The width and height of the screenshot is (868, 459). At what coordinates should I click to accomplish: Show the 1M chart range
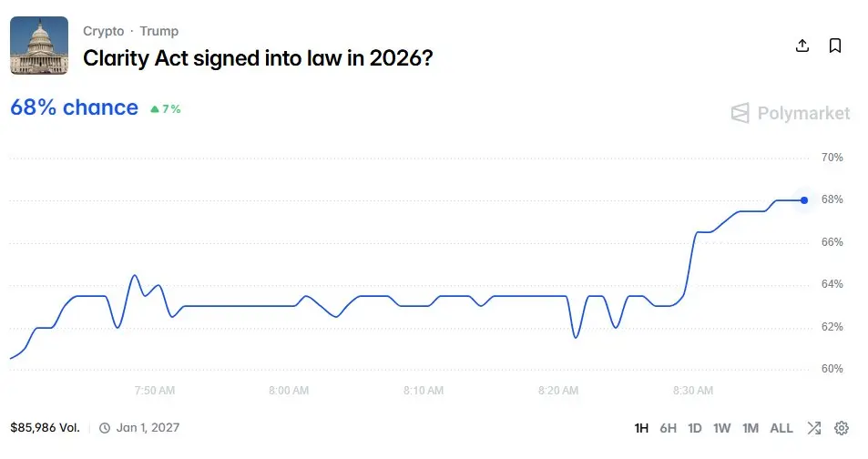(751, 428)
